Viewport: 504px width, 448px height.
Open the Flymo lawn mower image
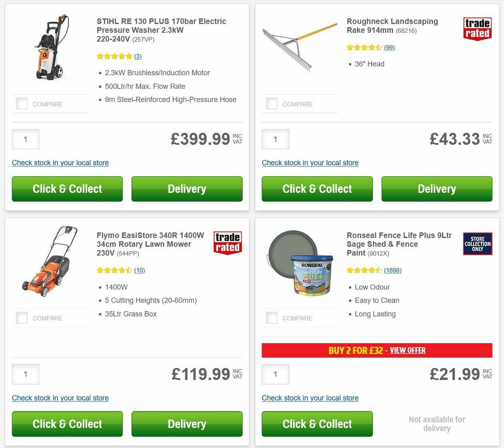(x=50, y=263)
